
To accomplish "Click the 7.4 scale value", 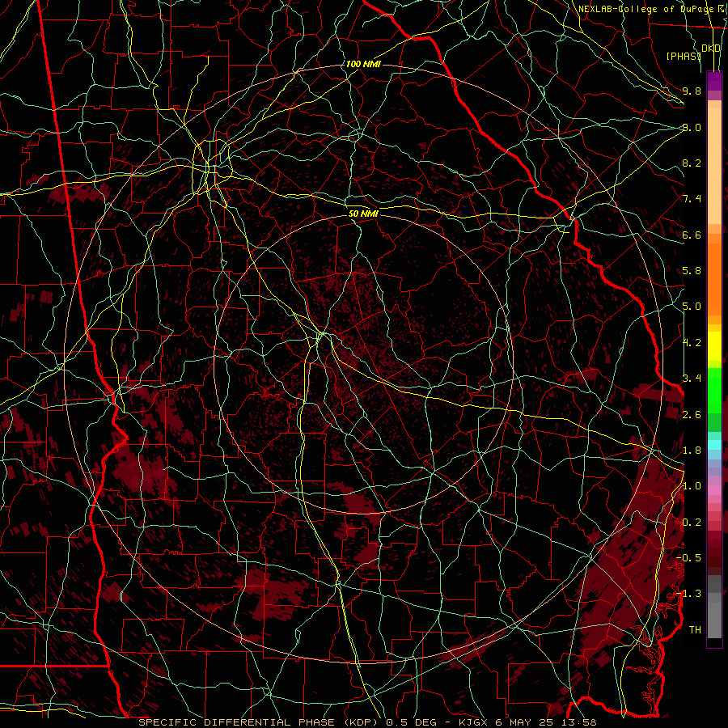I will click(692, 199).
